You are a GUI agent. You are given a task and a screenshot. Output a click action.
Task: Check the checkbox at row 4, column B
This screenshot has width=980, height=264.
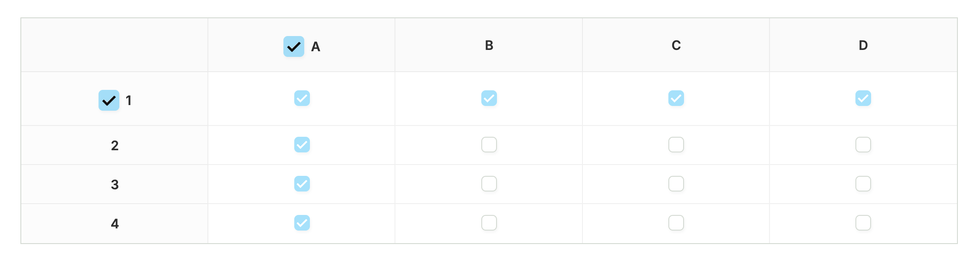(x=489, y=223)
